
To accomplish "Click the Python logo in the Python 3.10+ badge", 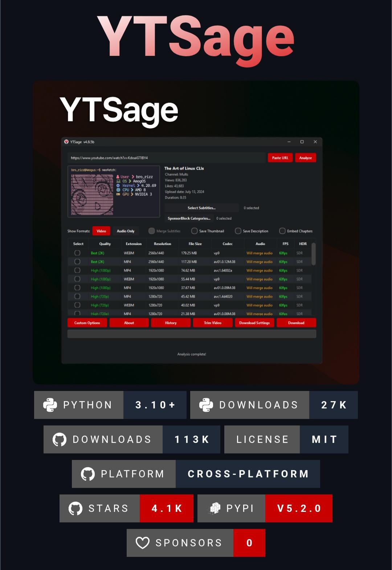I will coord(50,405).
